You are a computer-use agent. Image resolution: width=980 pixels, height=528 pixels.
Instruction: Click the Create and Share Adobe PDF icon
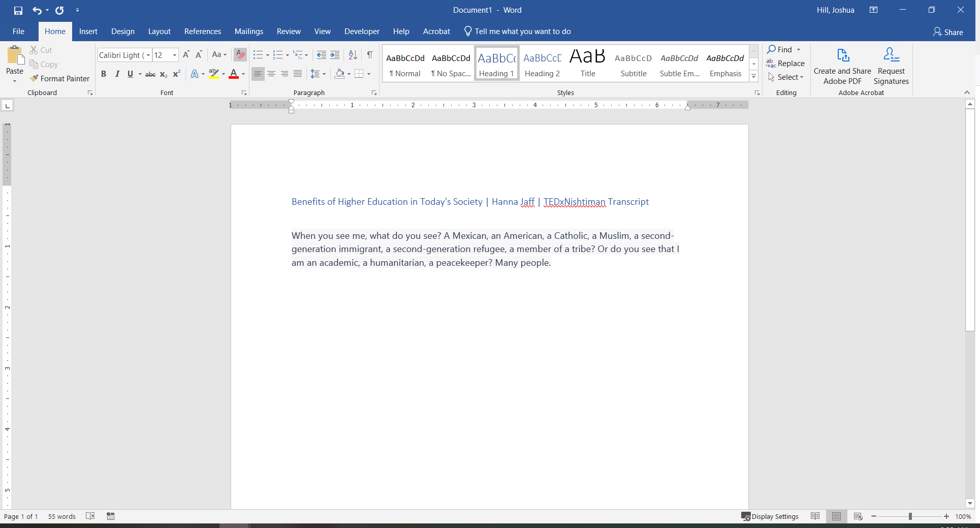(x=842, y=55)
